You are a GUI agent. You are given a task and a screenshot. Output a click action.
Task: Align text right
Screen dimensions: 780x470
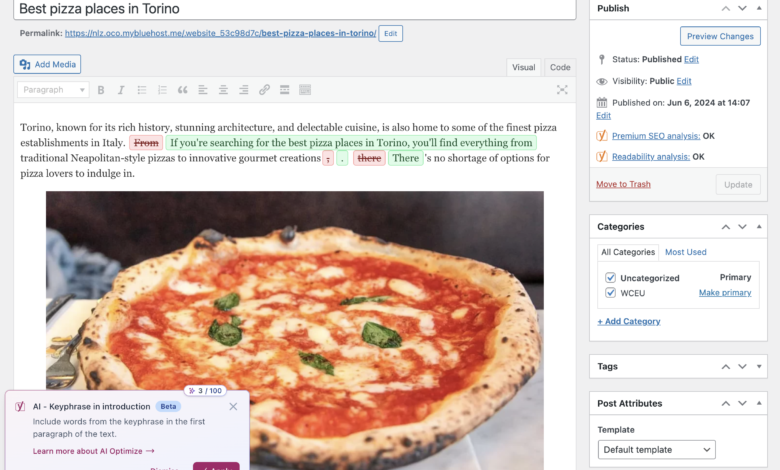(x=244, y=90)
